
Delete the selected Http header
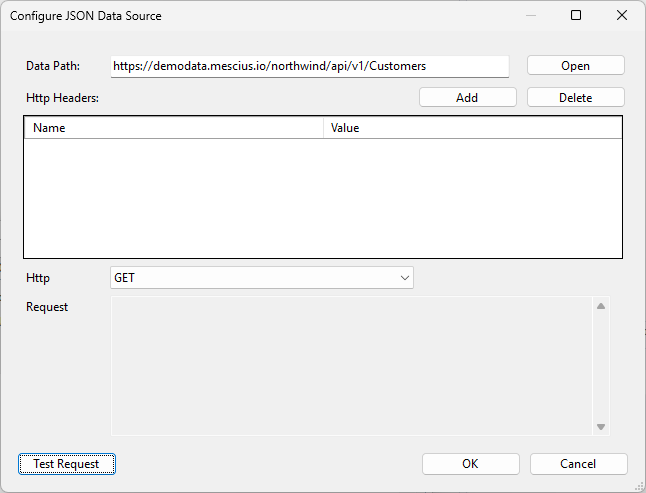tap(575, 97)
